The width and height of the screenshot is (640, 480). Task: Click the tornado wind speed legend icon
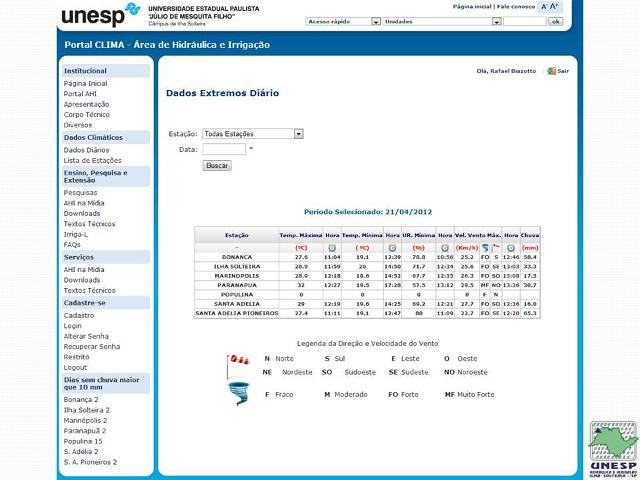point(237,394)
